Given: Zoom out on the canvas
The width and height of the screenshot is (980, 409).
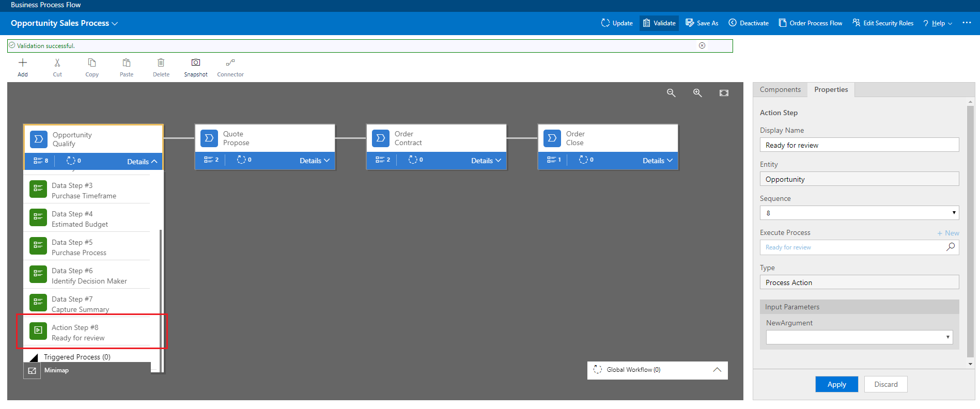Looking at the screenshot, I should [671, 93].
